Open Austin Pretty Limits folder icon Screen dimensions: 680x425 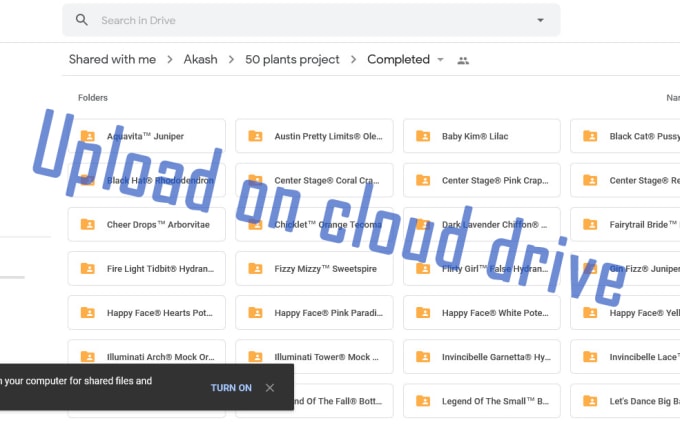tap(255, 136)
